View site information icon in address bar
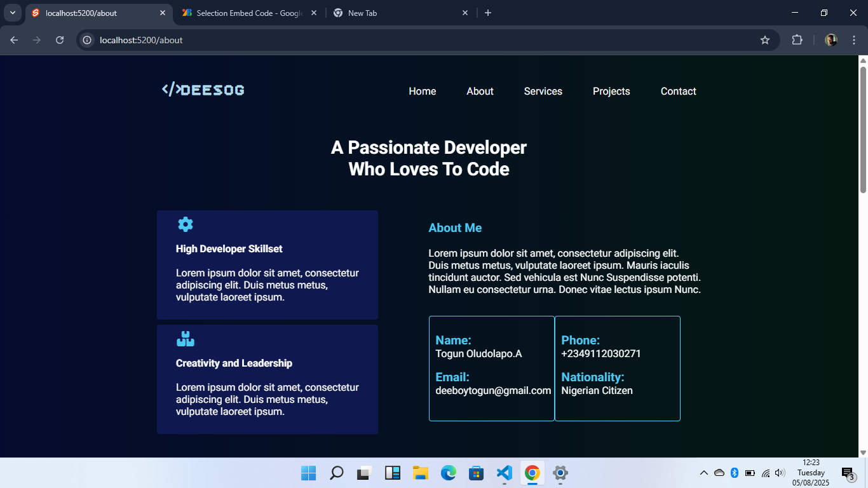Screen dimensions: 868x488 coord(88,40)
